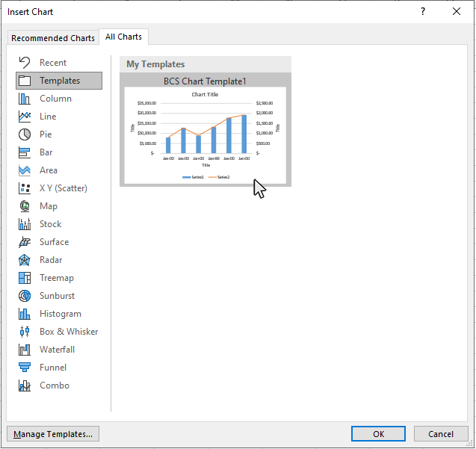The height and width of the screenshot is (449, 476).
Task: Select the Waterfall chart icon
Action: (24, 350)
